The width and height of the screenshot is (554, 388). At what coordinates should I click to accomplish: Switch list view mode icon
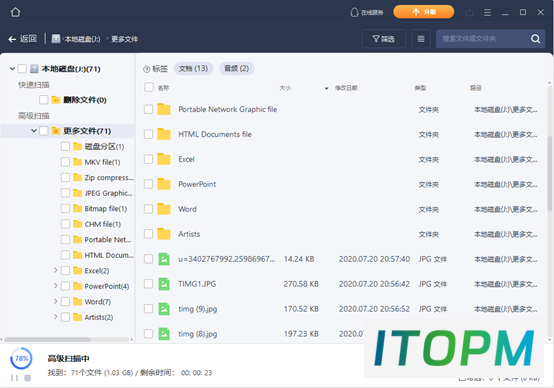tap(421, 39)
